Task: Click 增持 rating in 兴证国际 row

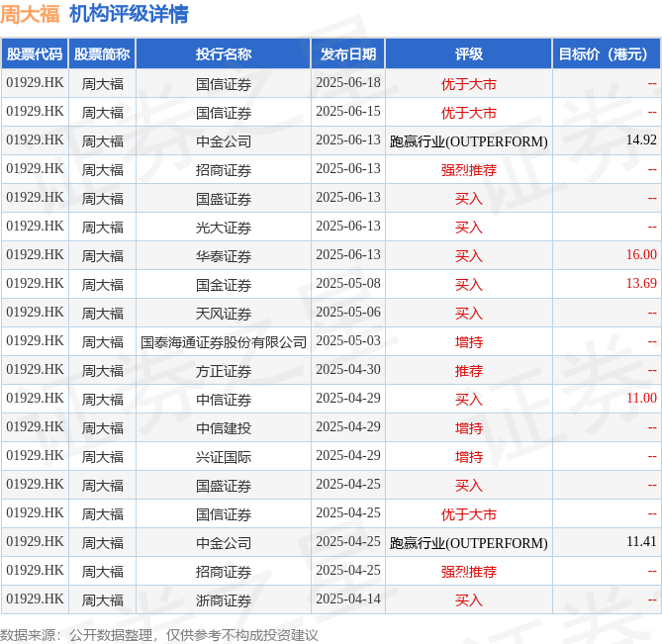Action: point(469,457)
